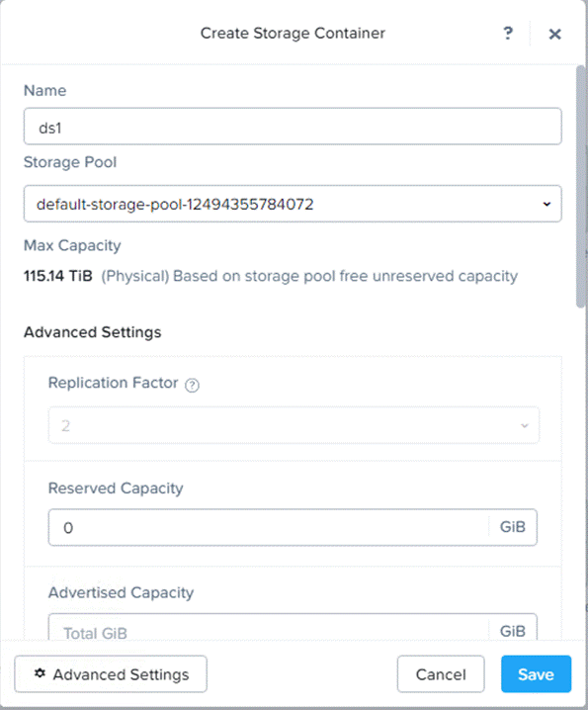Click the Advertised Capacity label
Image resolution: width=588 pixels, height=710 pixels.
[121, 592]
